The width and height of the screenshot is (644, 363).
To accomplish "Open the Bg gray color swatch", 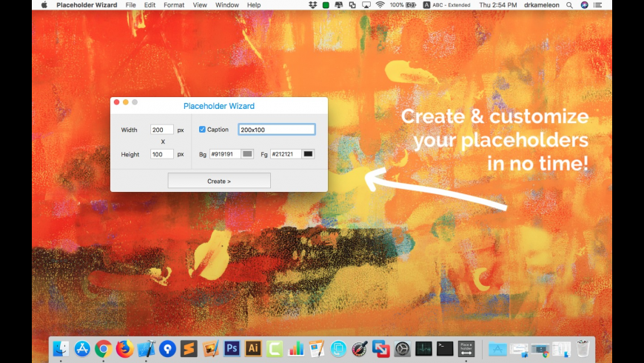I will point(247,154).
